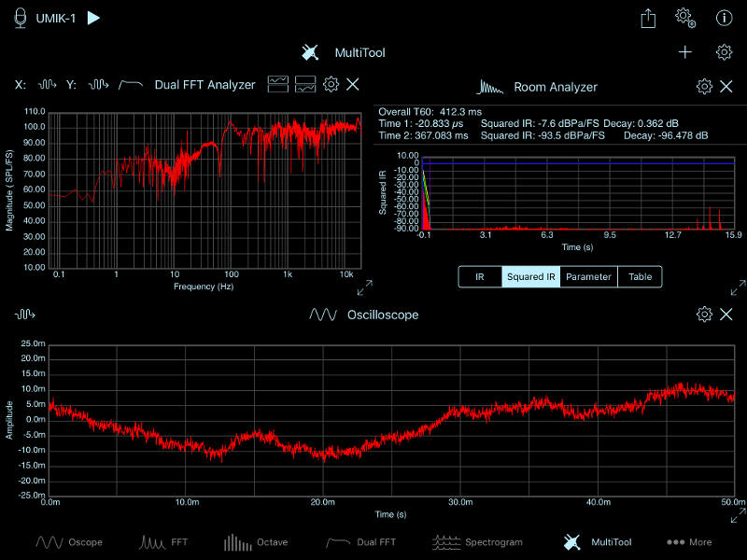The height and width of the screenshot is (560, 747).
Task: Close the Dual FFT Analyzer panel
Action: 353,85
